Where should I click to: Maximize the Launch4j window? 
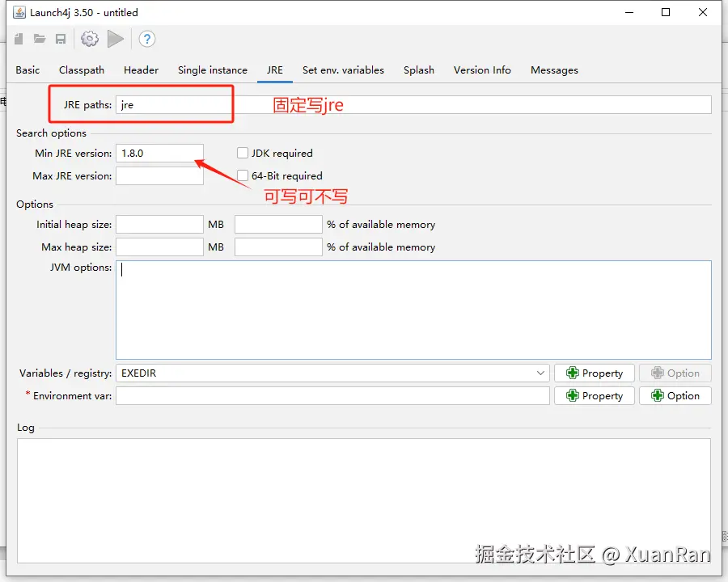666,13
